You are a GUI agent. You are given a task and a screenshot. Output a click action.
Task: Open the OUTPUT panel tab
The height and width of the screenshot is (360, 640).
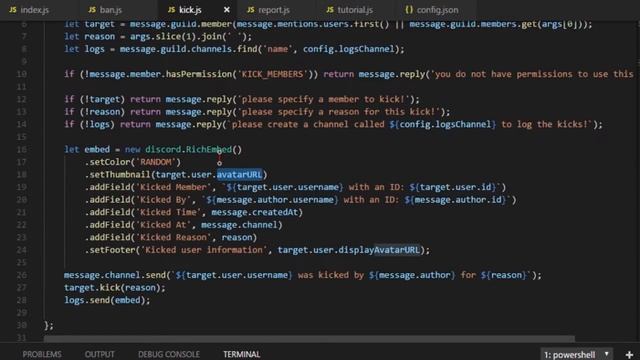tap(100, 354)
